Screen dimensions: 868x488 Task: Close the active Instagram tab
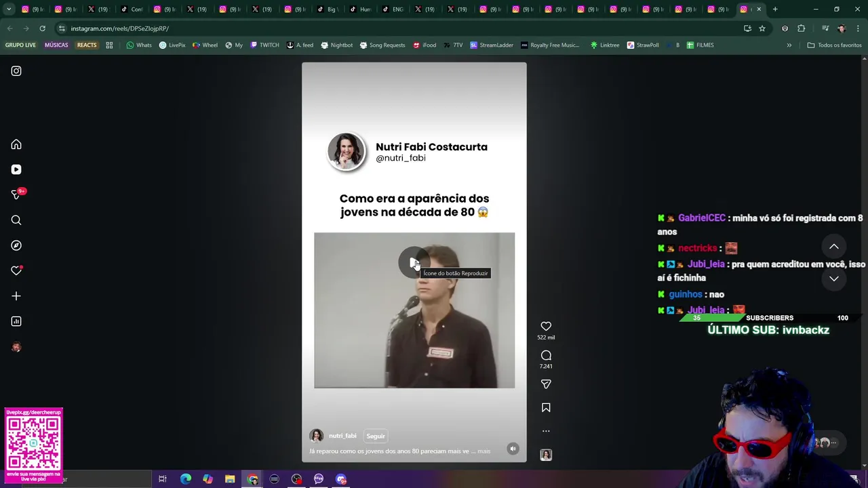tap(759, 9)
